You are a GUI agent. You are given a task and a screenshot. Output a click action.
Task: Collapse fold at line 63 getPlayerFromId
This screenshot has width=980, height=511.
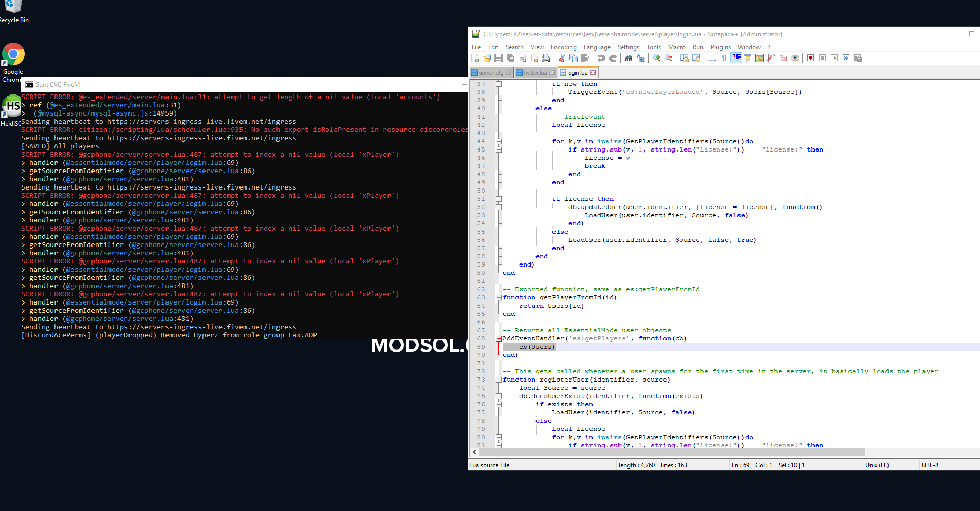(x=498, y=297)
